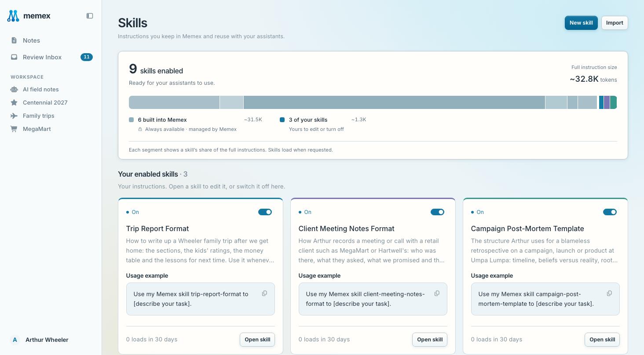Click the gray swatch for built into Memex

coord(131,120)
